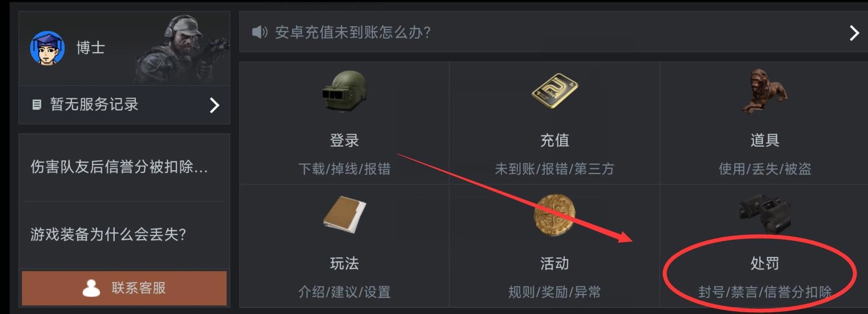Open 伤害队友后信誉分被扣除 question link
This screenshot has width=868, height=314.
click(119, 167)
